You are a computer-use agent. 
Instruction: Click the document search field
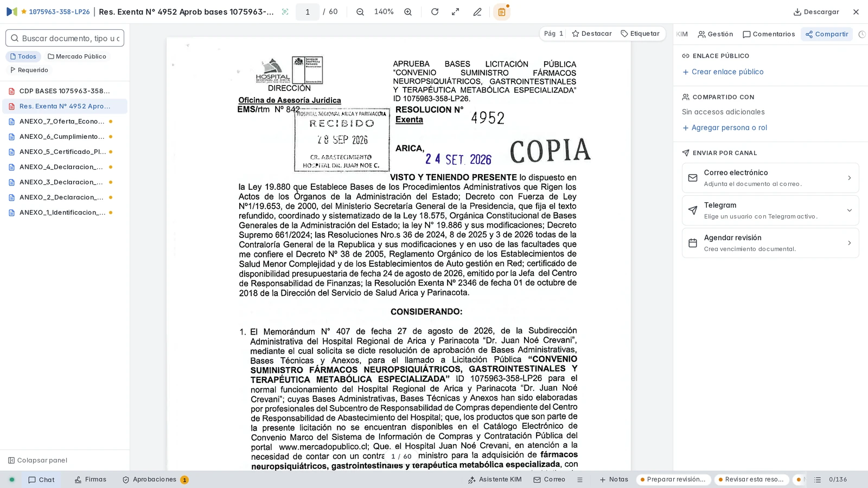point(65,38)
